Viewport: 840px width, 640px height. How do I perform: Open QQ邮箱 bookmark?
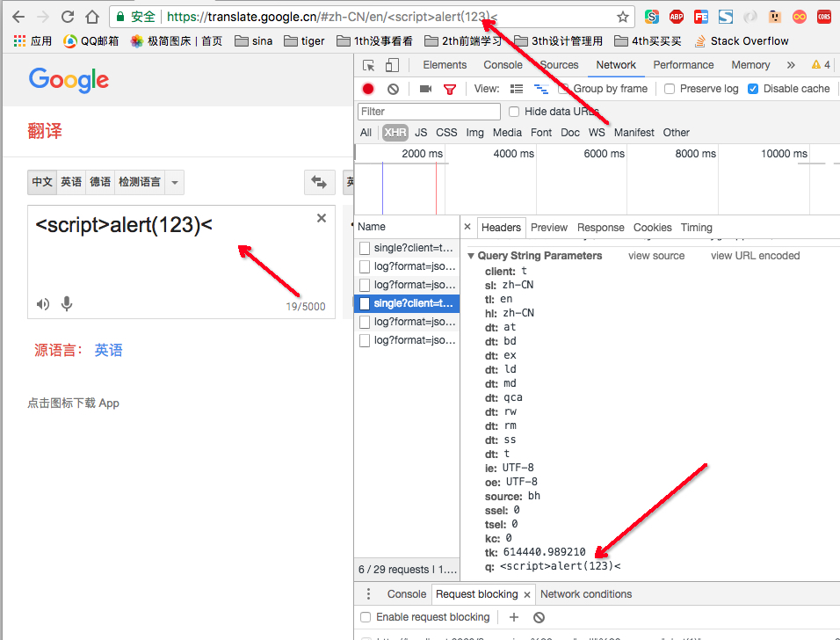click(91, 41)
